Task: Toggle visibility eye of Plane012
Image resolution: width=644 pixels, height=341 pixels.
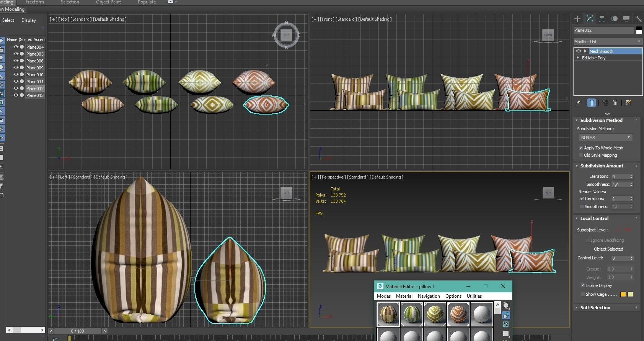Action: click(16, 88)
